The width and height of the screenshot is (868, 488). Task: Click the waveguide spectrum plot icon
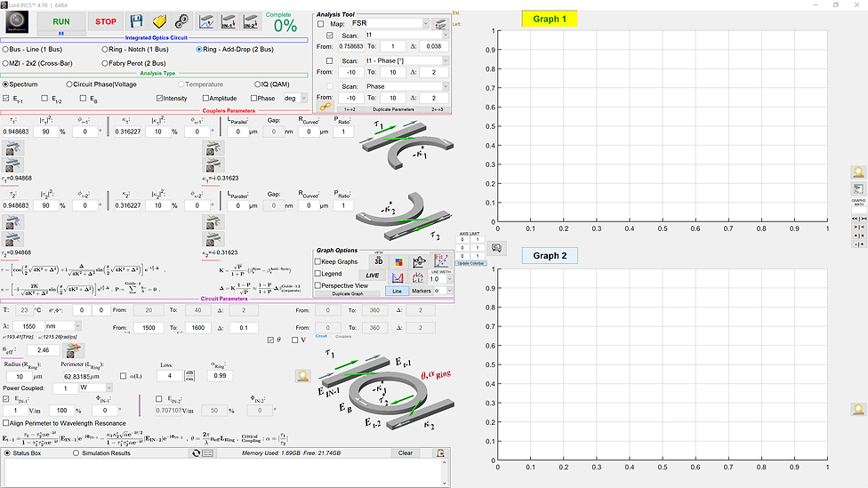[x=206, y=21]
